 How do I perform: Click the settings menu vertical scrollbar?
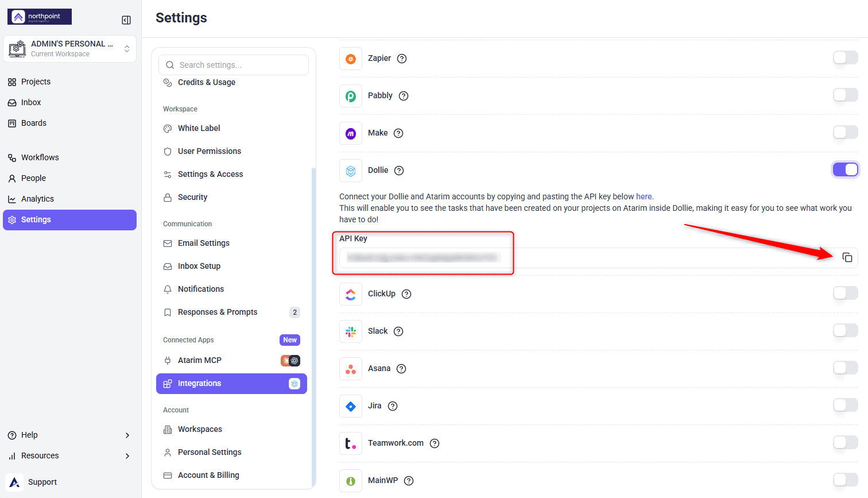pyautogui.click(x=313, y=326)
